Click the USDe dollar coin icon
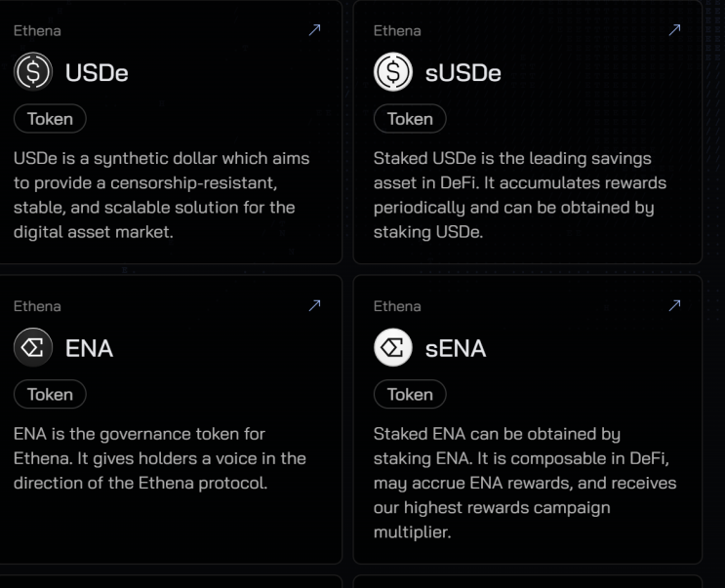The height and width of the screenshot is (588, 725). (x=33, y=72)
